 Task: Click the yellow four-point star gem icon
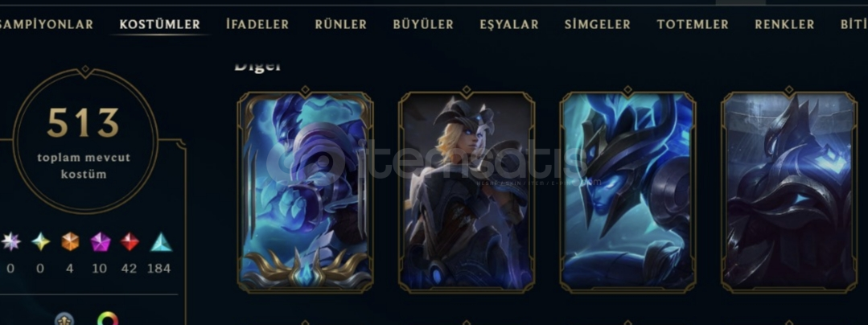point(40,241)
